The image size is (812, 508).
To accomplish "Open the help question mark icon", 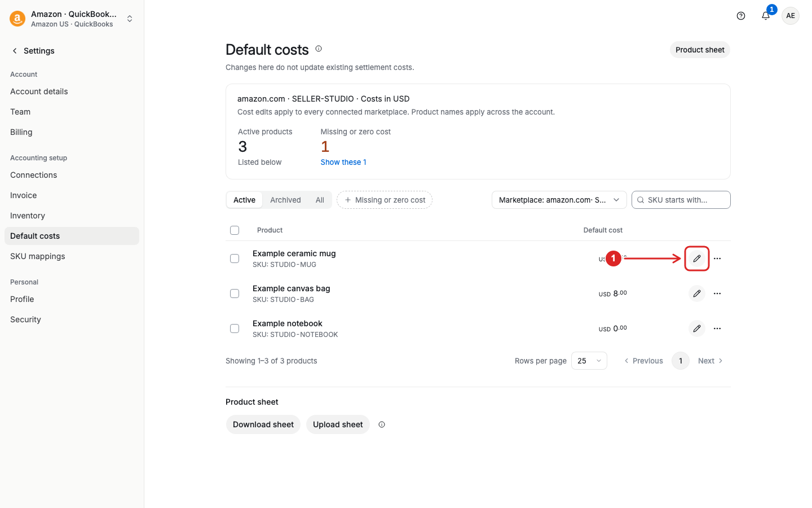I will coord(741,16).
